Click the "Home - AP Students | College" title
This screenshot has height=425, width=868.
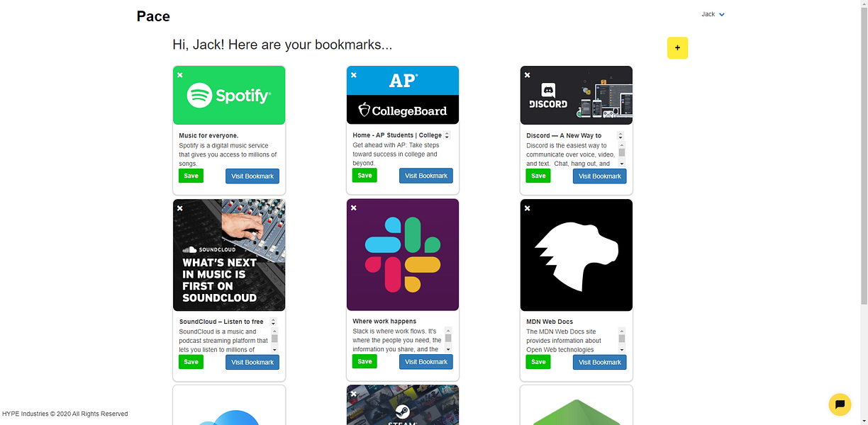tap(397, 135)
